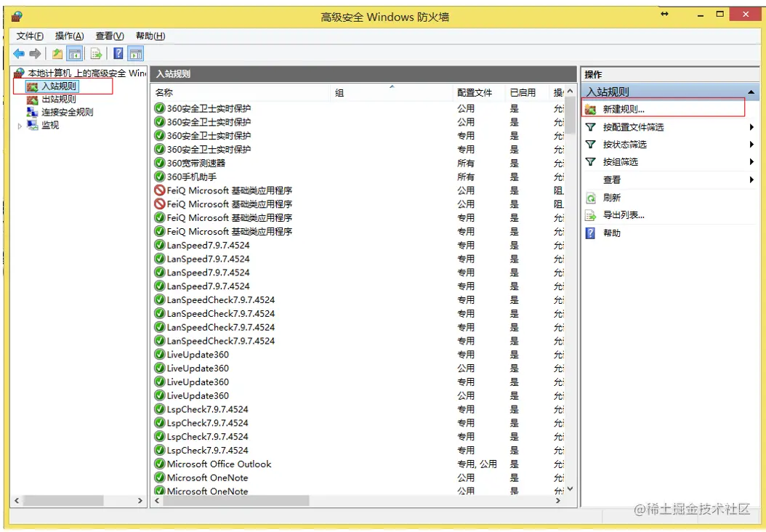Screen dimensions: 766x532
Task: Select the Microsoft Office Outlook rule row
Action: coord(358,464)
